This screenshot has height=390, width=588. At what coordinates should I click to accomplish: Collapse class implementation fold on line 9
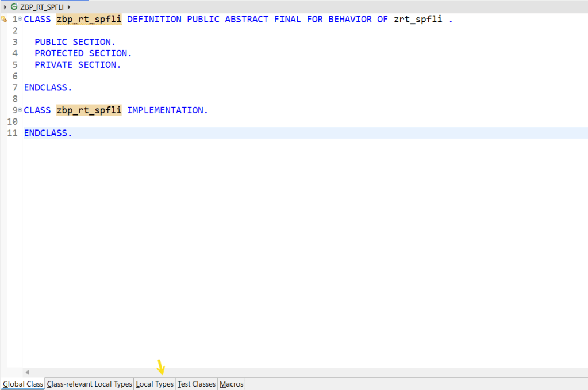[20, 110]
